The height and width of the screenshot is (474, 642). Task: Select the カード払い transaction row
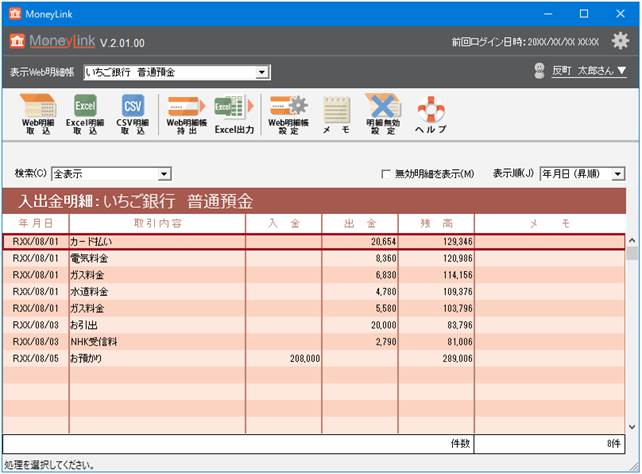click(x=314, y=242)
